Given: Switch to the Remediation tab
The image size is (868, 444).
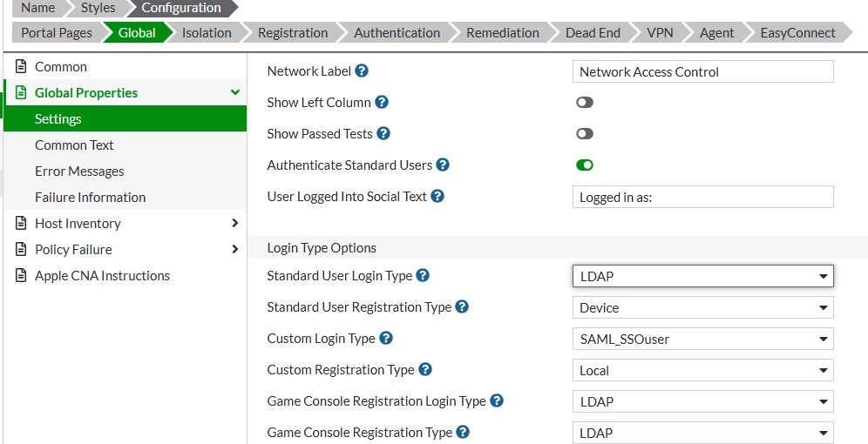Looking at the screenshot, I should coord(503,32).
